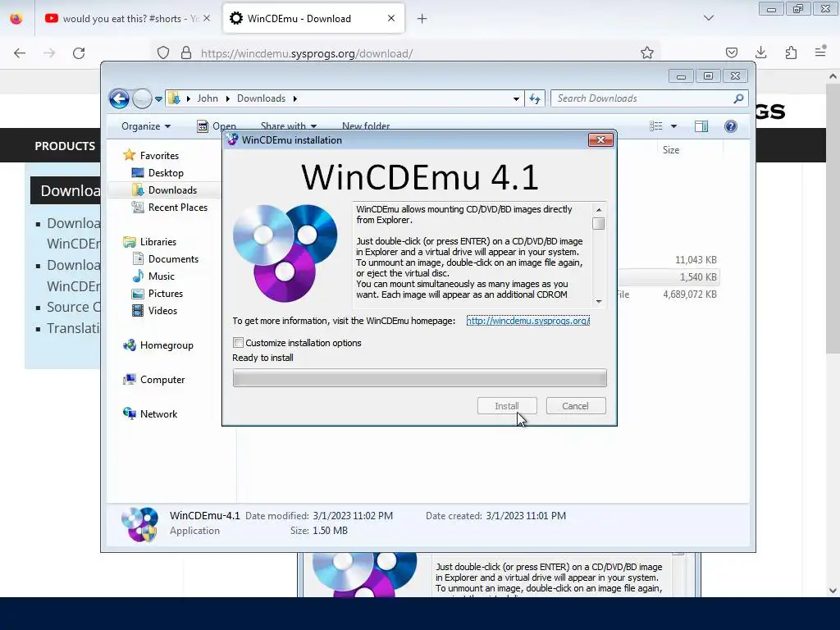This screenshot has height=630, width=840.
Task: Click the installation progress bar
Action: 419,377
